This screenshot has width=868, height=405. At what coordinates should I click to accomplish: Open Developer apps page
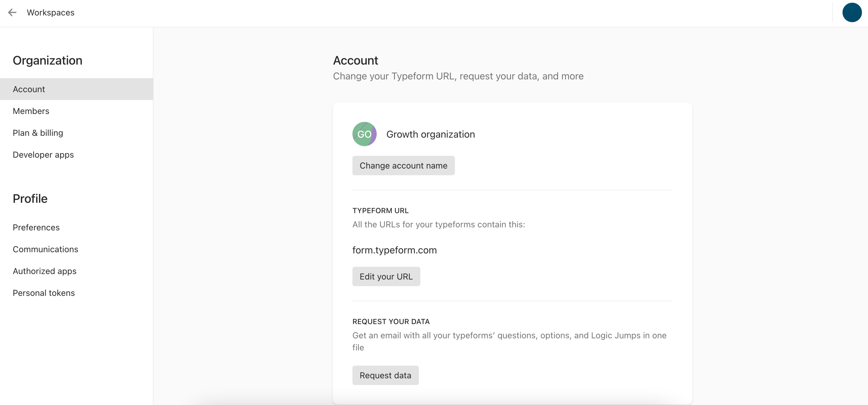(76, 155)
